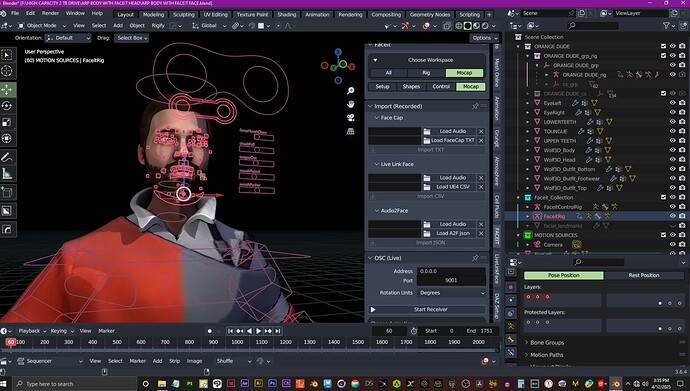Open File Explorer from taskbar
The height and width of the screenshot is (391, 690).
[x=162, y=384]
